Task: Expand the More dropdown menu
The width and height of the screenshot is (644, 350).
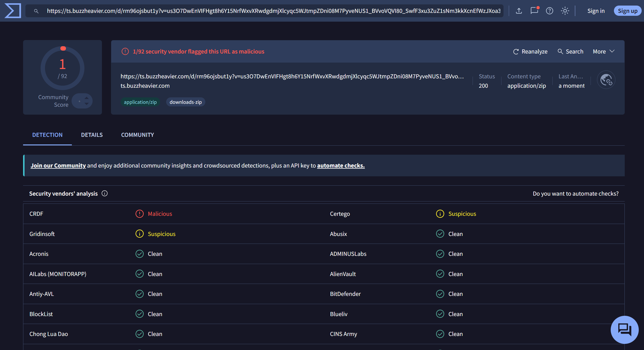Action: pyautogui.click(x=604, y=51)
